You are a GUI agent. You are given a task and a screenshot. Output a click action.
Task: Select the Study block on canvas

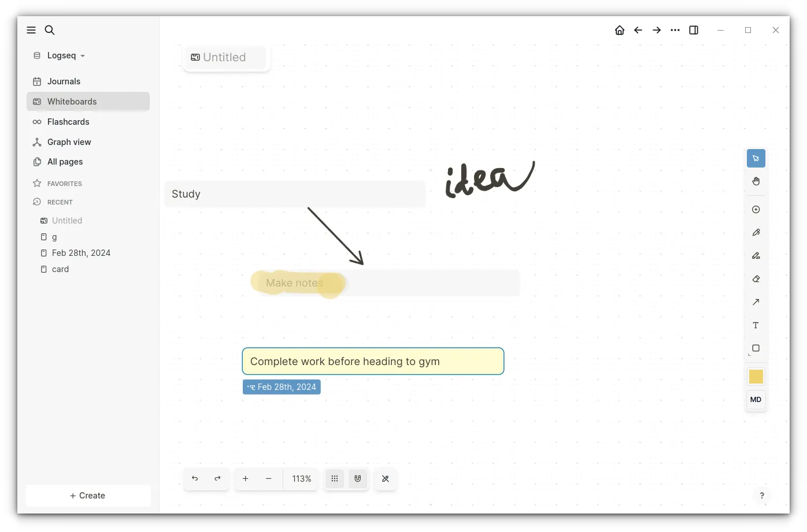pyautogui.click(x=295, y=194)
